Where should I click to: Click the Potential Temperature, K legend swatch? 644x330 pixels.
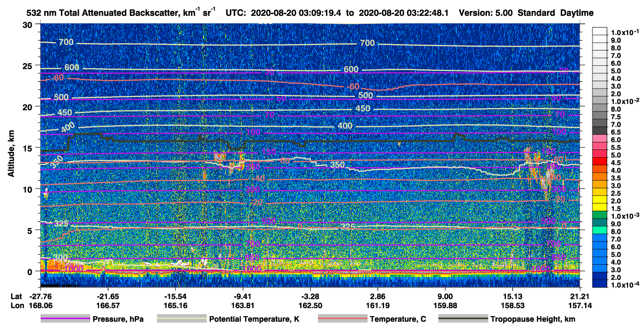coord(182,319)
